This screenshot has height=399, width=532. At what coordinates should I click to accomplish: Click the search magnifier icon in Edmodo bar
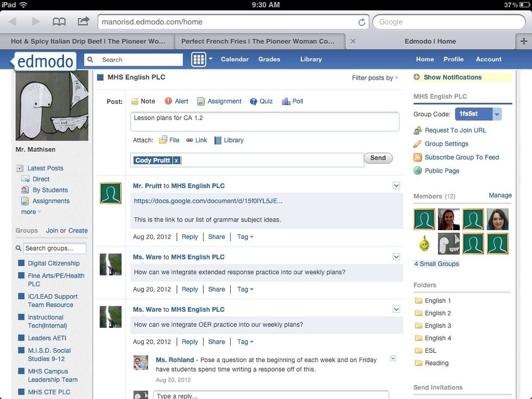90,60
